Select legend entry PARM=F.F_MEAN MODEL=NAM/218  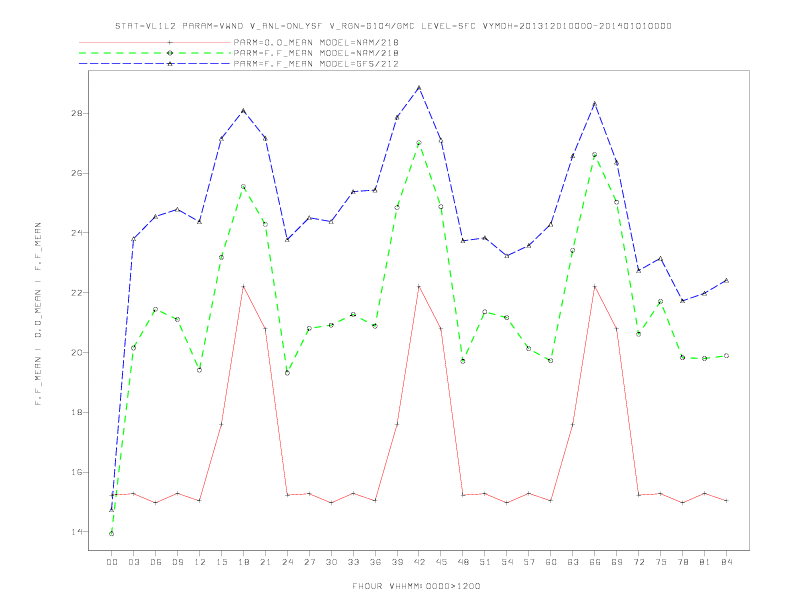316,53
